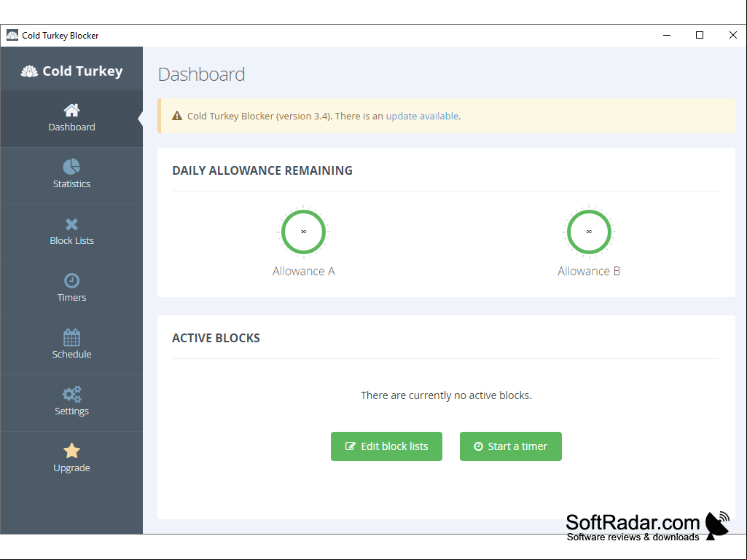Click the Edit block lists button

[x=386, y=446]
